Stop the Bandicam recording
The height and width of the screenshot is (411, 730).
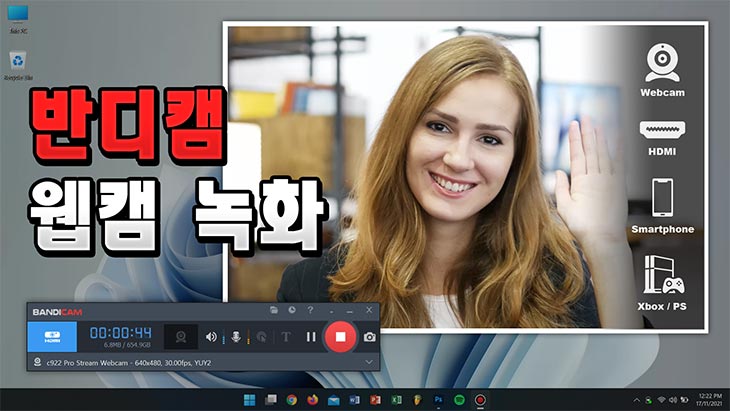[340, 337]
